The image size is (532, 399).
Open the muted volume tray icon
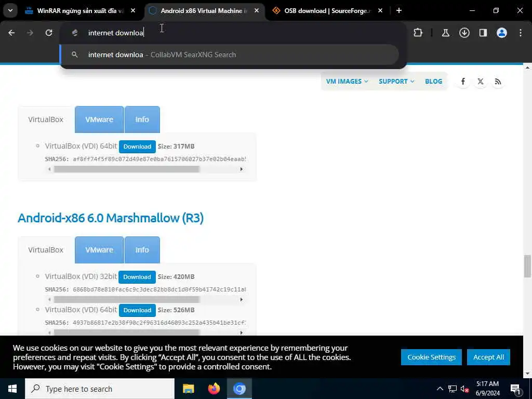pos(465,389)
